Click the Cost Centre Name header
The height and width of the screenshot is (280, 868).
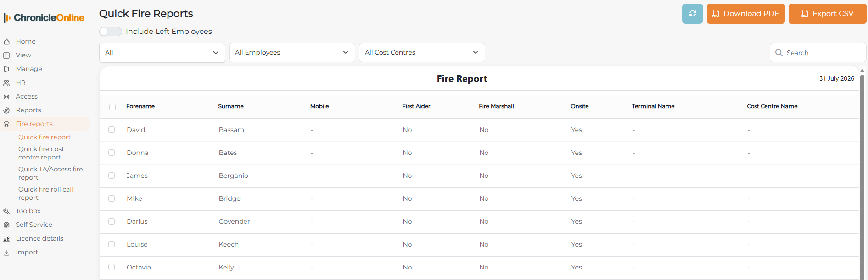pyautogui.click(x=772, y=106)
